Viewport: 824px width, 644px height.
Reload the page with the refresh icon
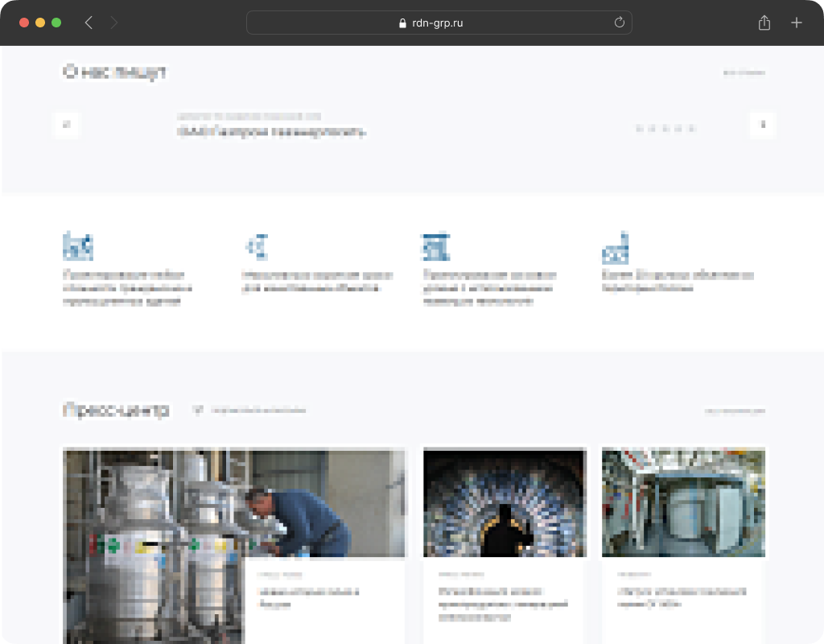pos(619,23)
